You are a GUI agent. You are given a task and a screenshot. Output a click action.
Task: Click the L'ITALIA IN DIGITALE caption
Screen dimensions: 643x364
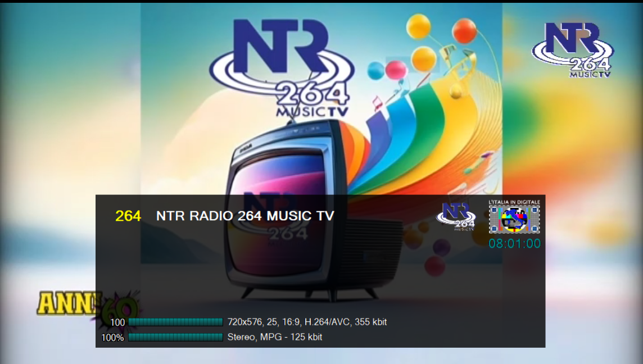pos(514,202)
